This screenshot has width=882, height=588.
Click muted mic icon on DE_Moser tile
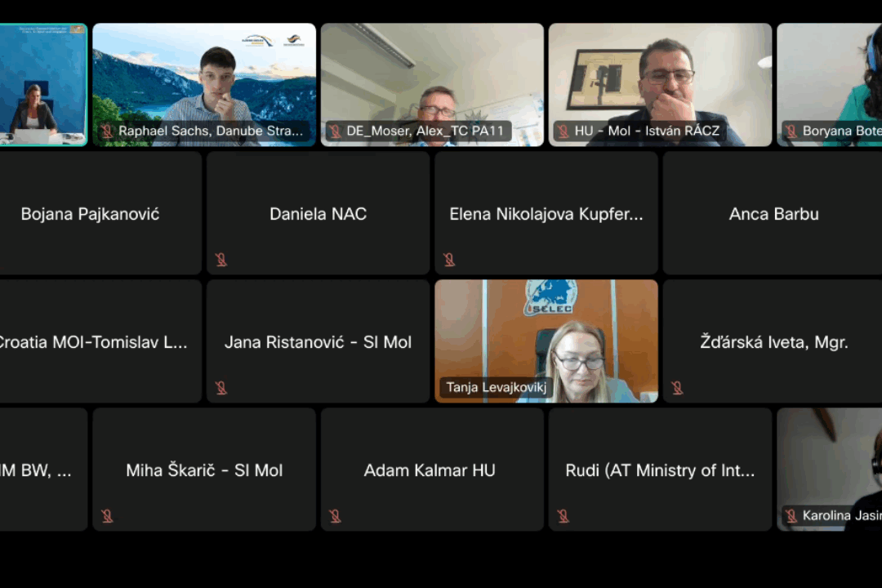336,131
